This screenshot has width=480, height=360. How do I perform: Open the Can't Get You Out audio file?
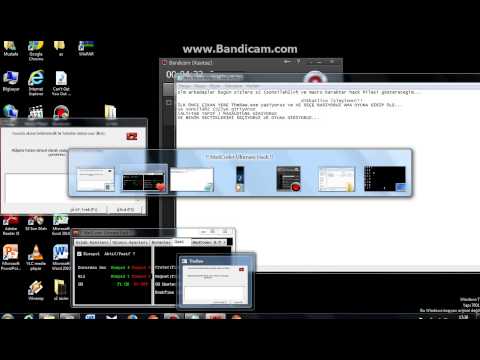click(x=61, y=83)
